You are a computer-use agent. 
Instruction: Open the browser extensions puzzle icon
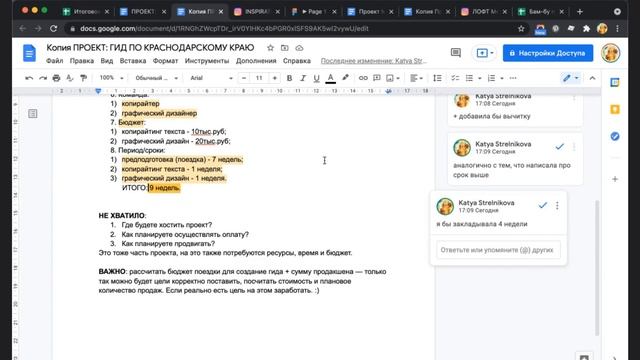587,29
